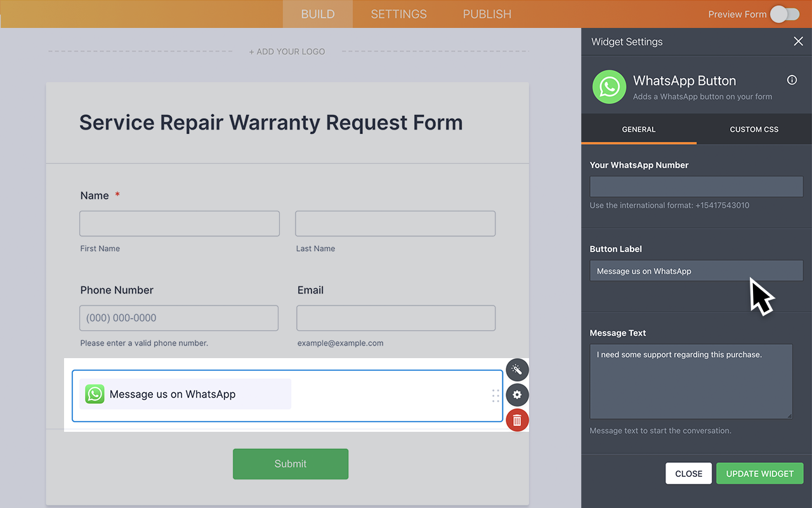The height and width of the screenshot is (508, 812).
Task: Click Add Your Logo link
Action: coord(287,51)
